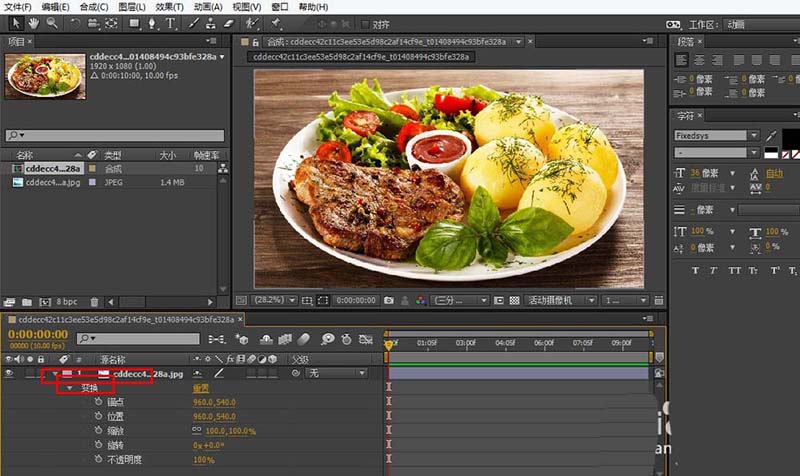800x476 pixels.
Task: Create a new composition from Project footer
Action: (x=45, y=302)
